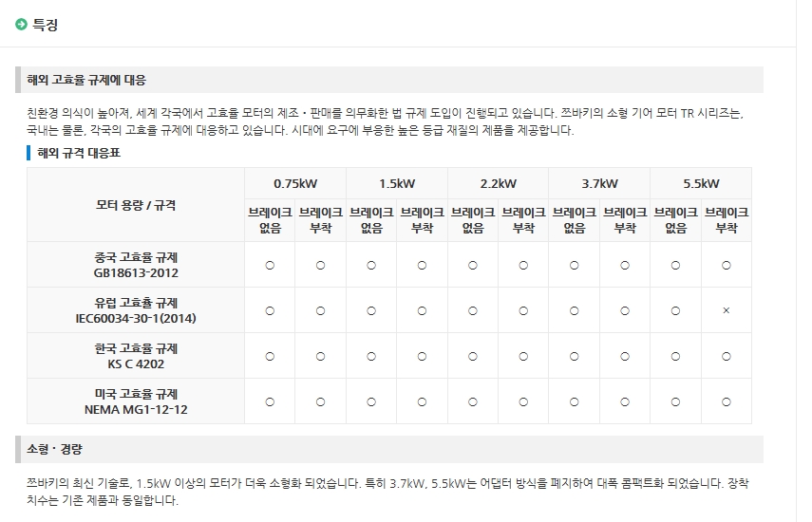The height and width of the screenshot is (522, 812).
Task: Click the 유럽 고효율 규제 IEC60034-30-1 row label
Action: pos(136,310)
